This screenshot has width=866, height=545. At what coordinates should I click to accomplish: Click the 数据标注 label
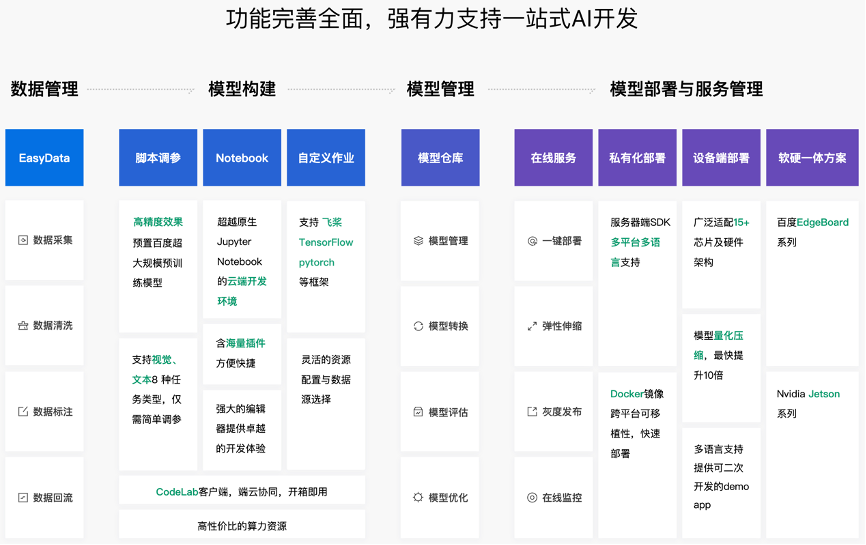[x=53, y=411]
